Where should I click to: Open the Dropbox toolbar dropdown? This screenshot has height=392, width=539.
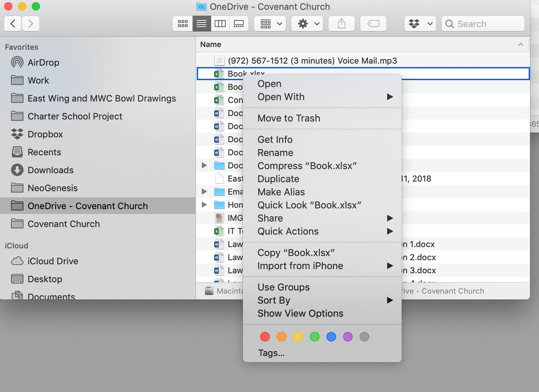(420, 24)
